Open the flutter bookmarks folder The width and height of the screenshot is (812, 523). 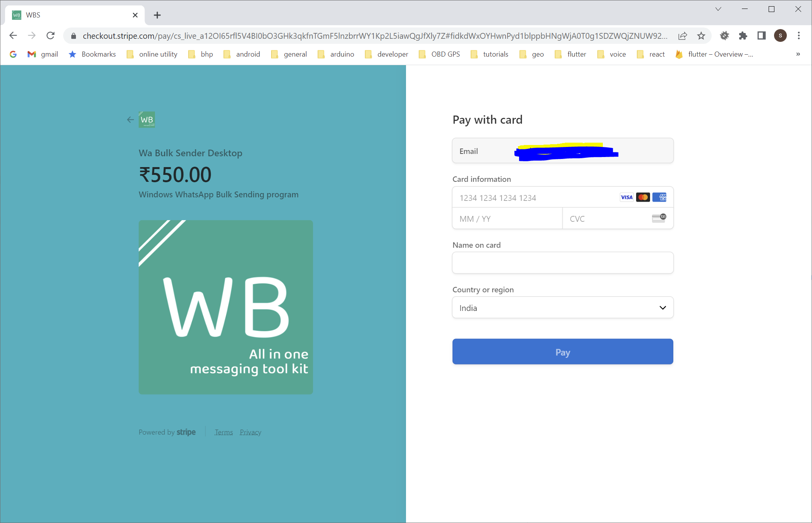[570, 54]
